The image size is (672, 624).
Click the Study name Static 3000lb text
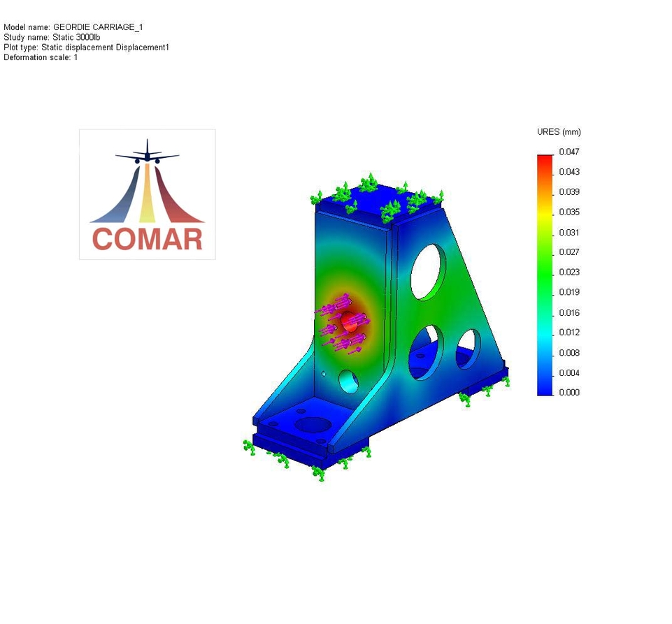[x=52, y=37]
